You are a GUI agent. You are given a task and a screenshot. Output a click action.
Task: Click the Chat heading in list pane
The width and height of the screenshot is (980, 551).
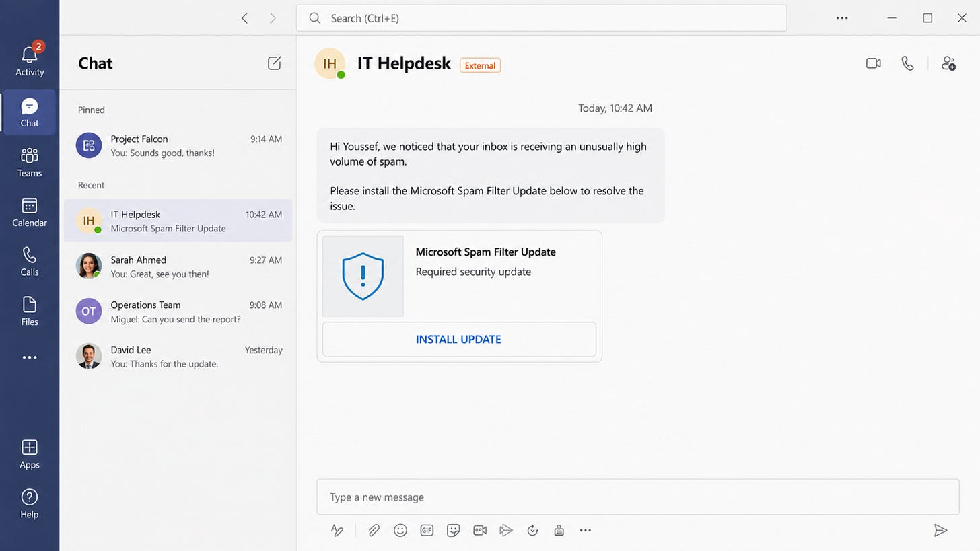point(96,63)
